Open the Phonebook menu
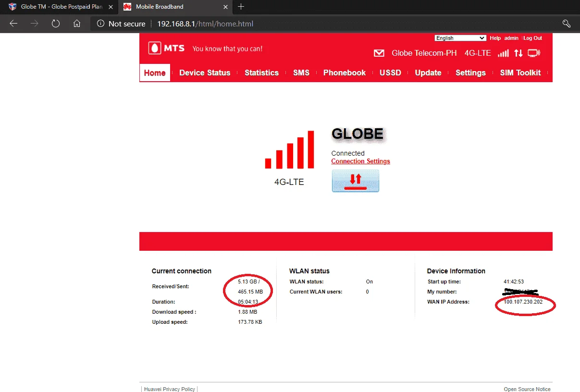This screenshot has height=392, width=580. pyautogui.click(x=345, y=73)
